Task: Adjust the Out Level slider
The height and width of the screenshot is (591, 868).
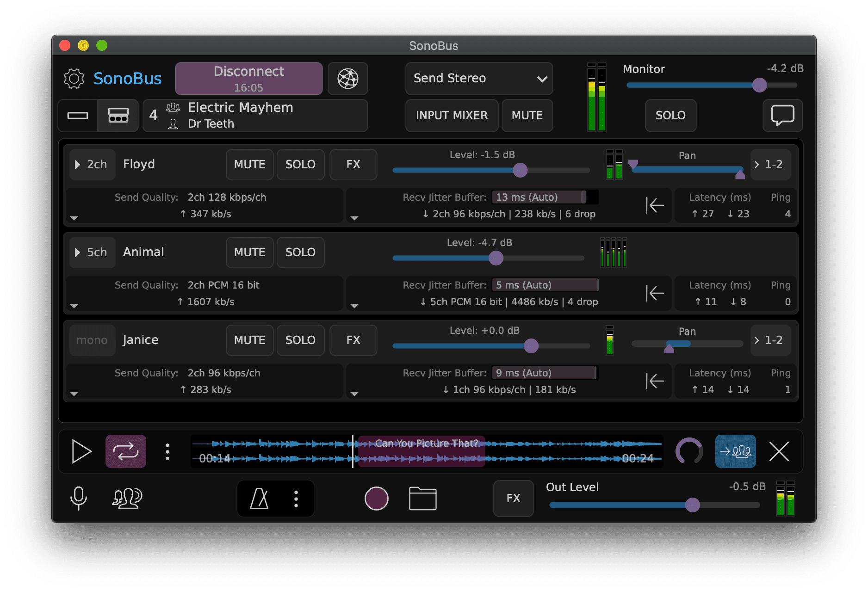Action: tap(692, 505)
